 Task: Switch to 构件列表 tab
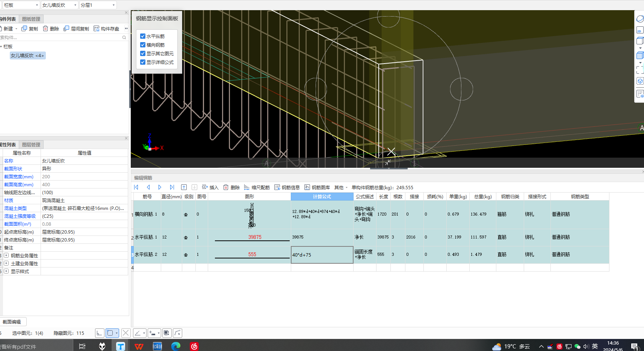8,19
